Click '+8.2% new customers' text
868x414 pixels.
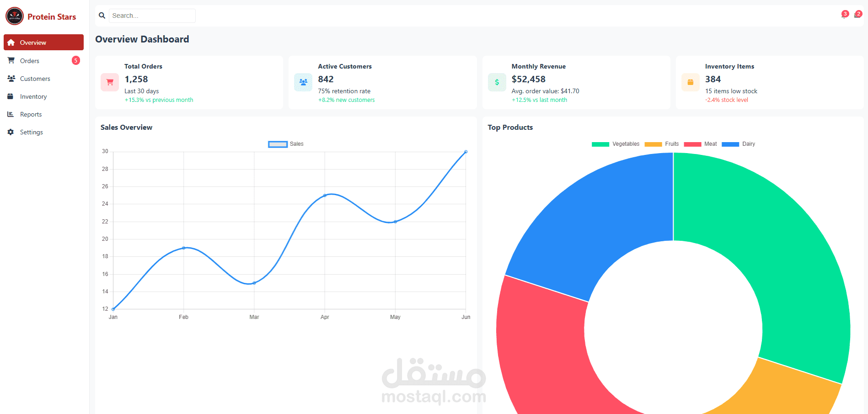[x=346, y=100]
